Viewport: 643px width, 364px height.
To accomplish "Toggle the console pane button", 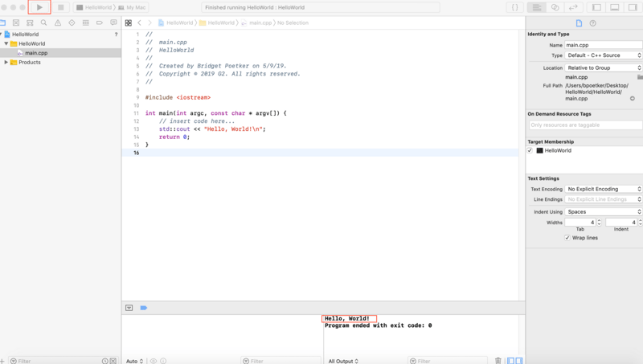I will (x=519, y=361).
